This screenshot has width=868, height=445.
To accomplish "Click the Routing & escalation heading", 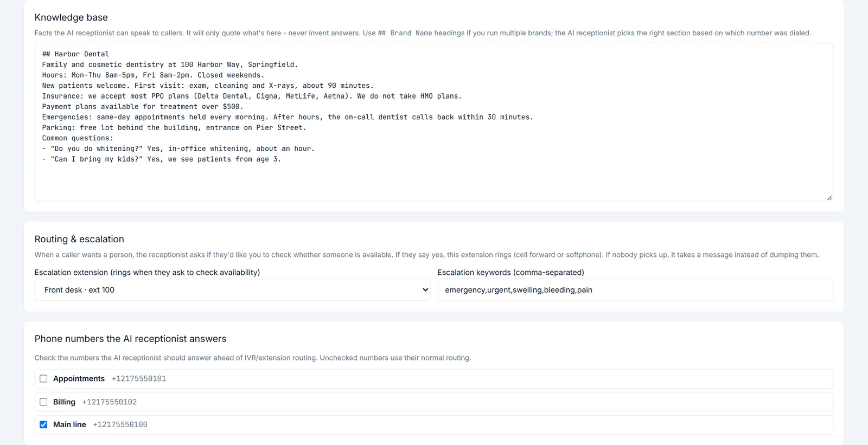I will [79, 240].
